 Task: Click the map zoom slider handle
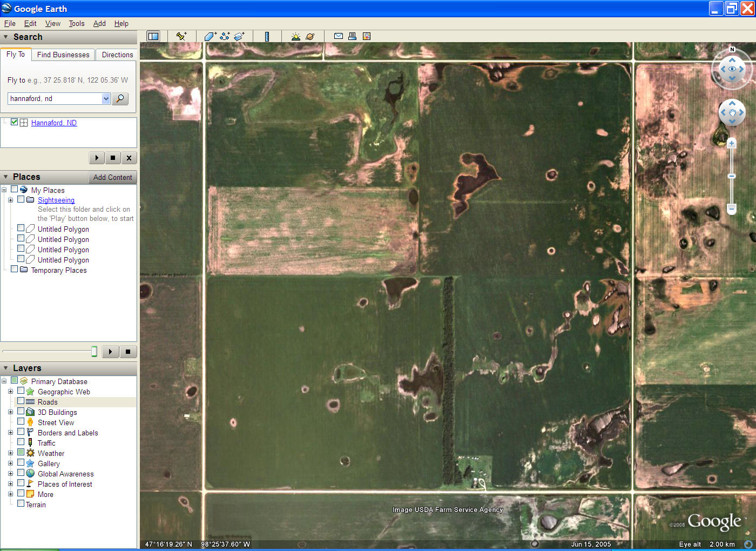pyautogui.click(x=732, y=176)
